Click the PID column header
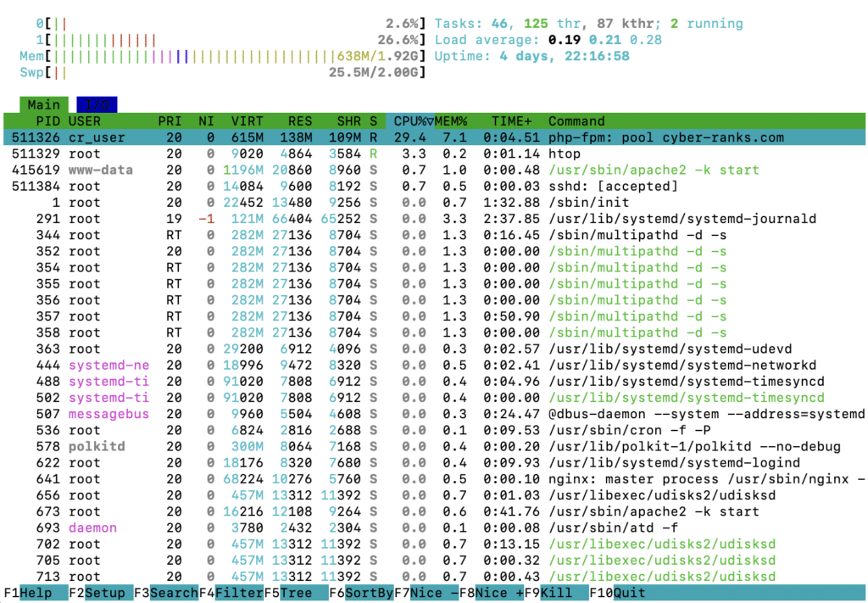Viewport: 868px width, 603px height. point(47,121)
